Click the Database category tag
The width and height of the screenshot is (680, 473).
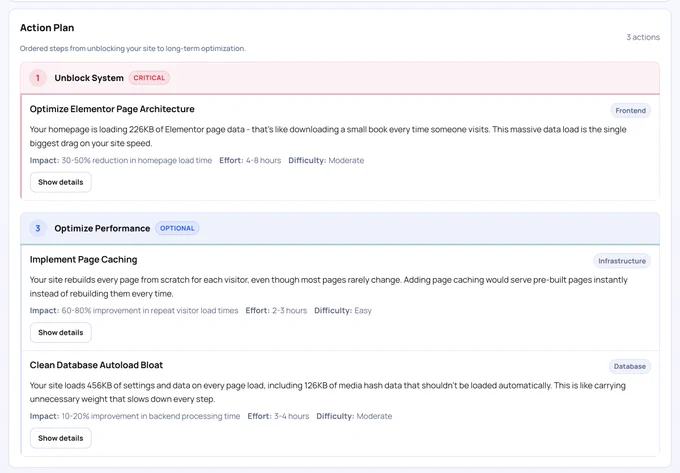point(630,366)
